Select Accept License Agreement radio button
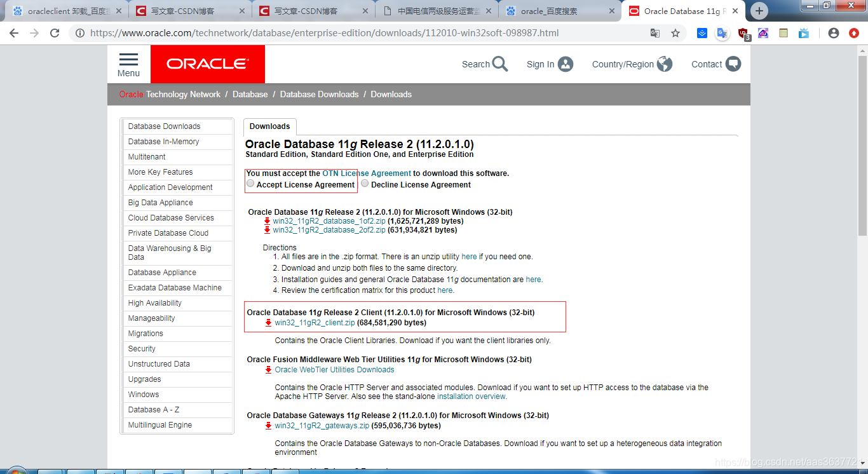The width and height of the screenshot is (868, 474). (250, 184)
